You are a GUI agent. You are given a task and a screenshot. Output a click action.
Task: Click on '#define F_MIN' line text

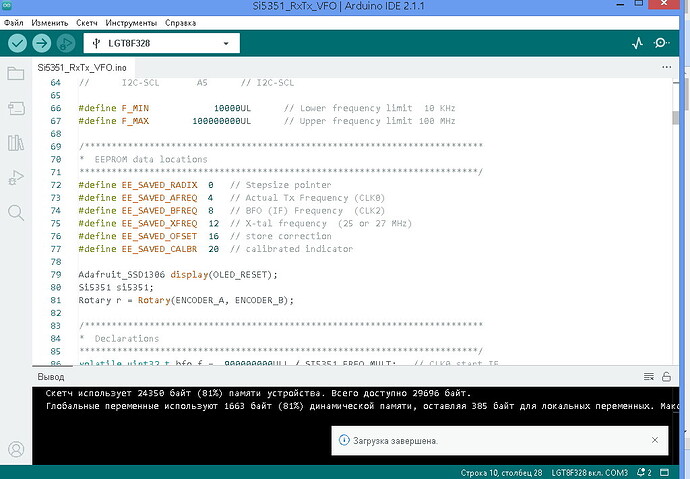pyautogui.click(x=114, y=108)
